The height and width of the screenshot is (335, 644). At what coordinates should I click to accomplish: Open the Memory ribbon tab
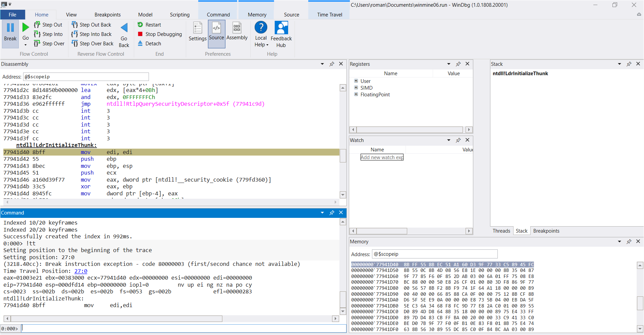pyautogui.click(x=257, y=14)
